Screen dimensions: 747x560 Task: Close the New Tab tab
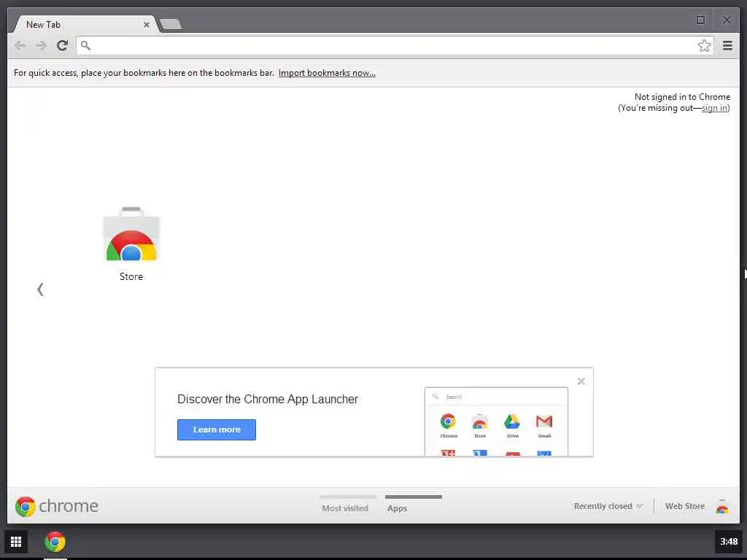(x=146, y=25)
